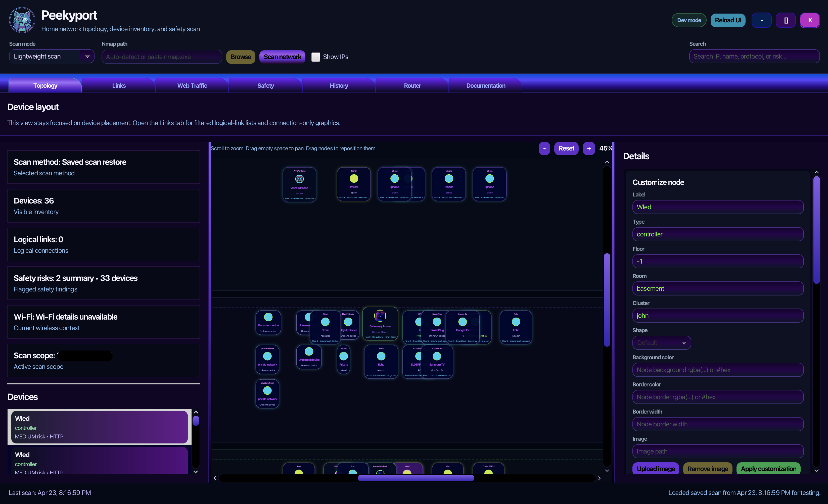828x504 pixels.
Task: Select the Gateway / Router node
Action: 380,323
